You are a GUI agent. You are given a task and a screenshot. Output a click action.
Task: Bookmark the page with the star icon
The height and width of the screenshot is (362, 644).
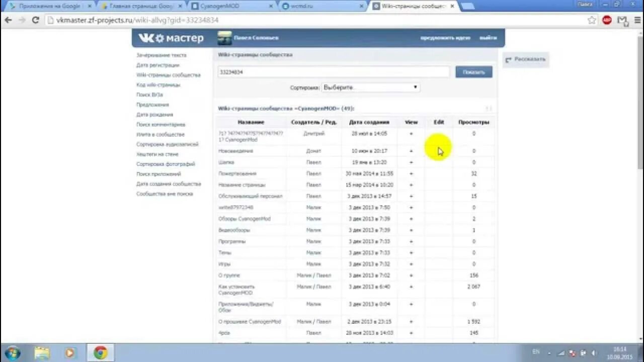click(592, 20)
